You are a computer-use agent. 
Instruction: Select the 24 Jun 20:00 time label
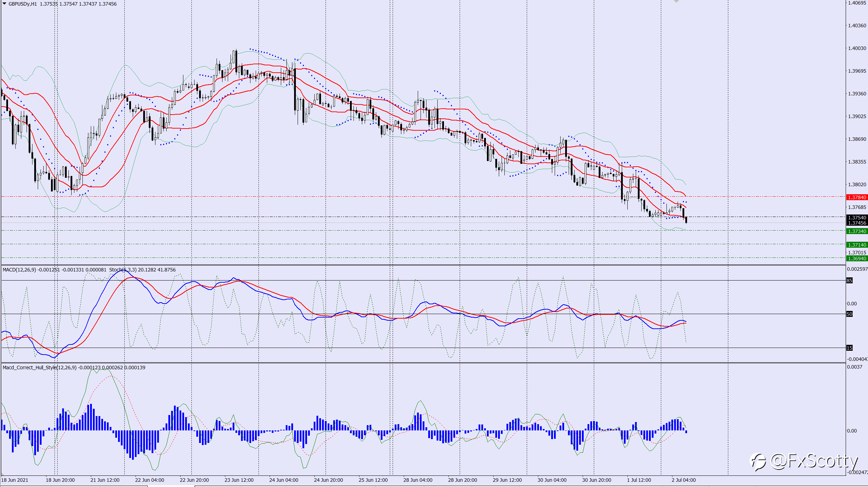pyautogui.click(x=328, y=480)
